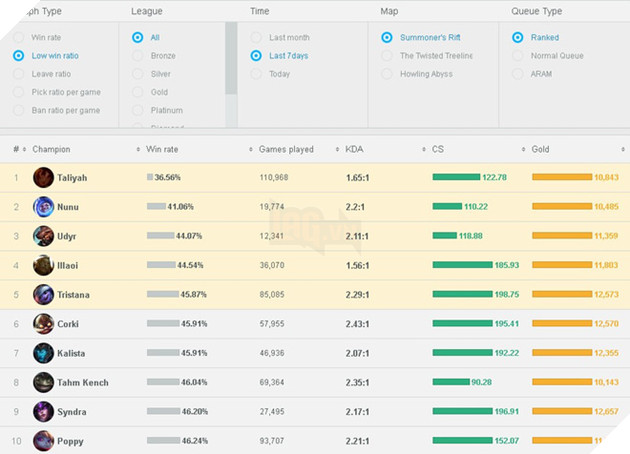
Task: Sort by Games played column header
Action: tap(285, 149)
